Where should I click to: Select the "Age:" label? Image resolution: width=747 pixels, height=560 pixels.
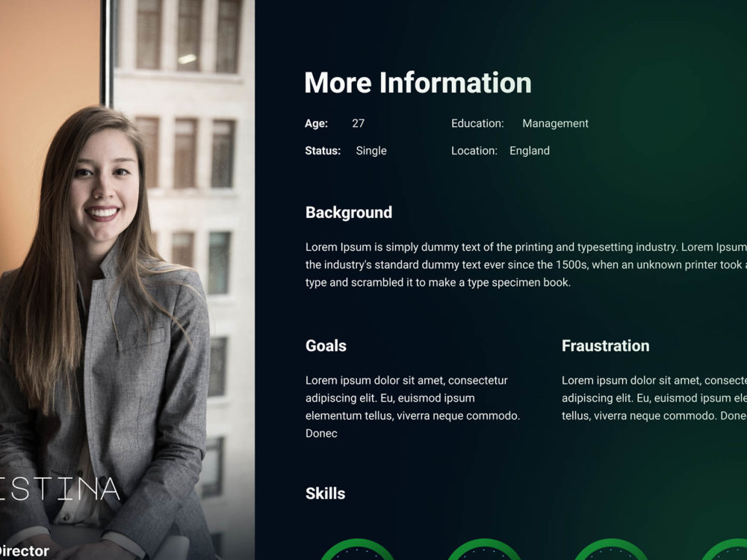click(x=316, y=123)
